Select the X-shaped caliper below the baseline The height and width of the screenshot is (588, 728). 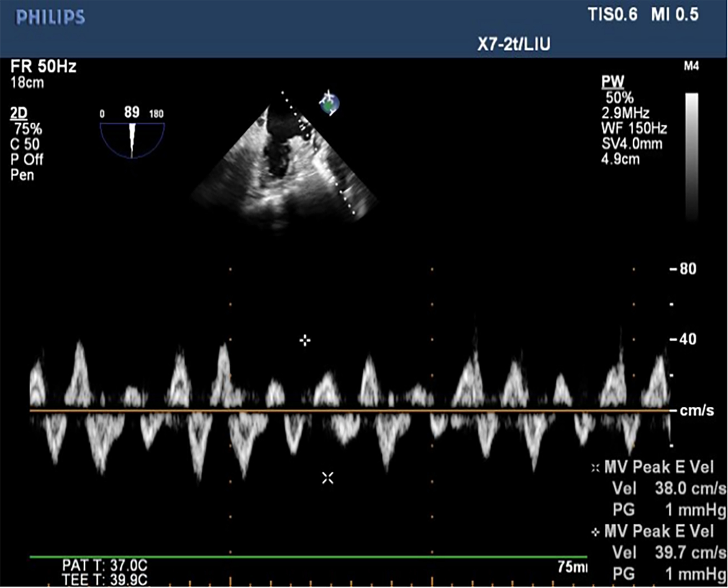pyautogui.click(x=328, y=478)
